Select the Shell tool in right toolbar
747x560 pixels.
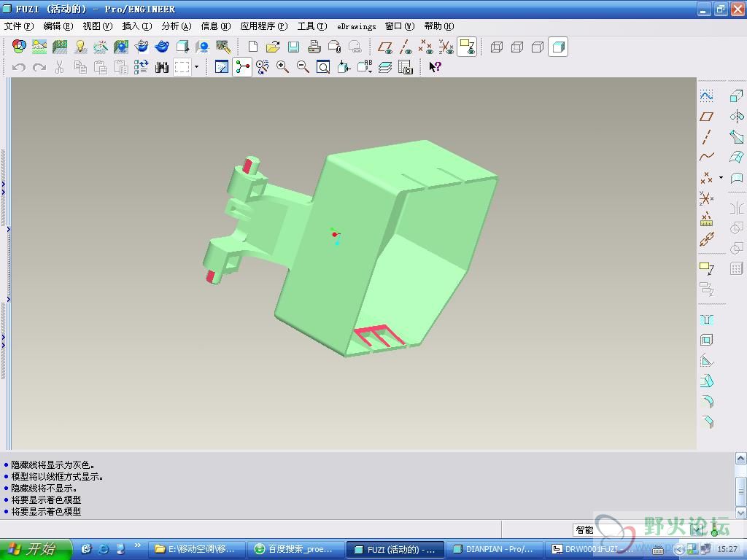pos(706,340)
